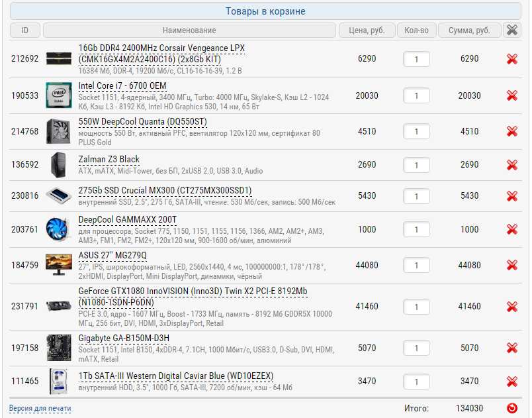Delete Western Digital Caviar Blue row
Image resolution: width=532 pixels, height=418 pixels.
click(512, 382)
